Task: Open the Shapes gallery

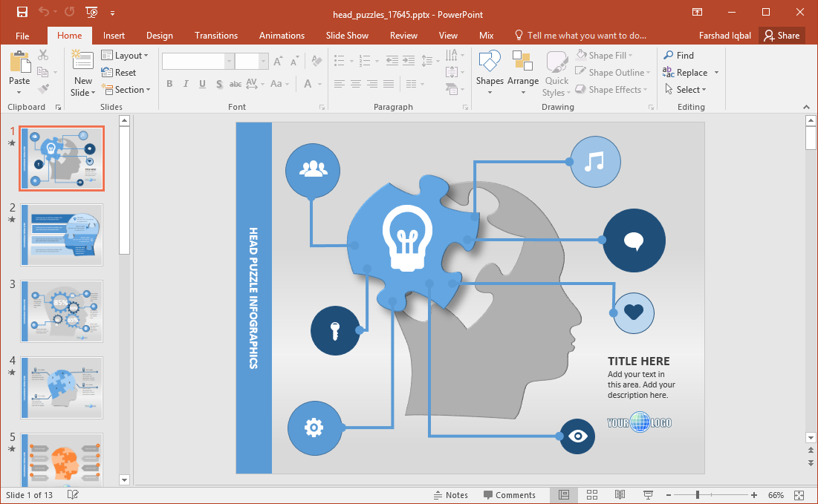Action: coord(490,73)
